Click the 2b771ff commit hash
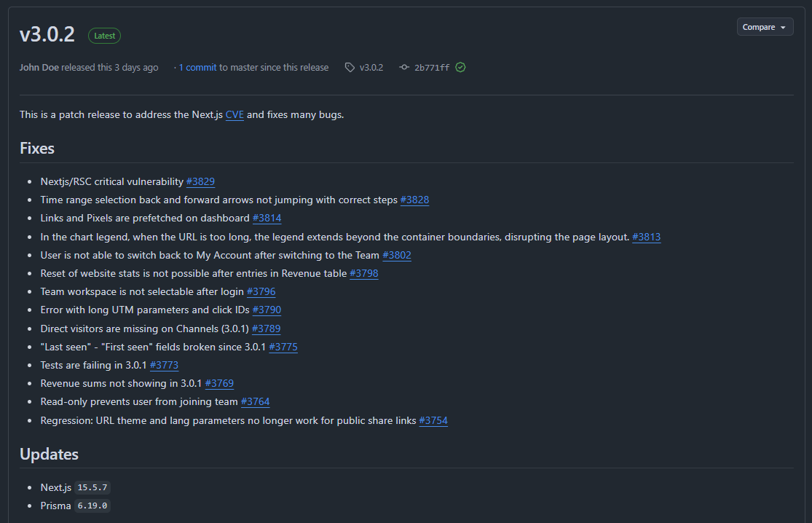The height and width of the screenshot is (523, 812). (432, 68)
